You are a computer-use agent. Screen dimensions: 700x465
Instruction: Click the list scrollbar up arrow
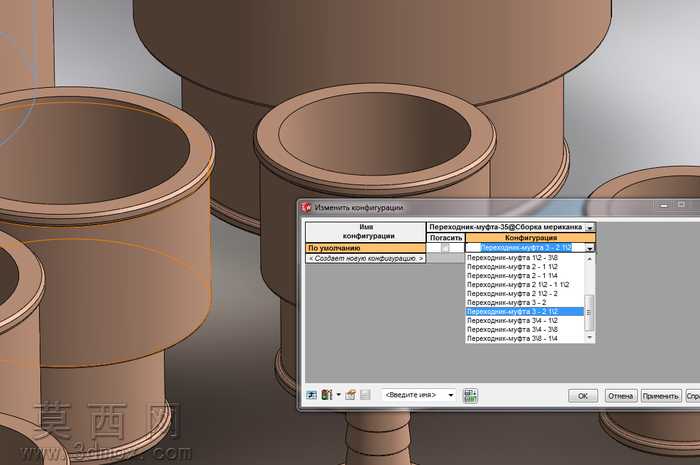(x=589, y=259)
